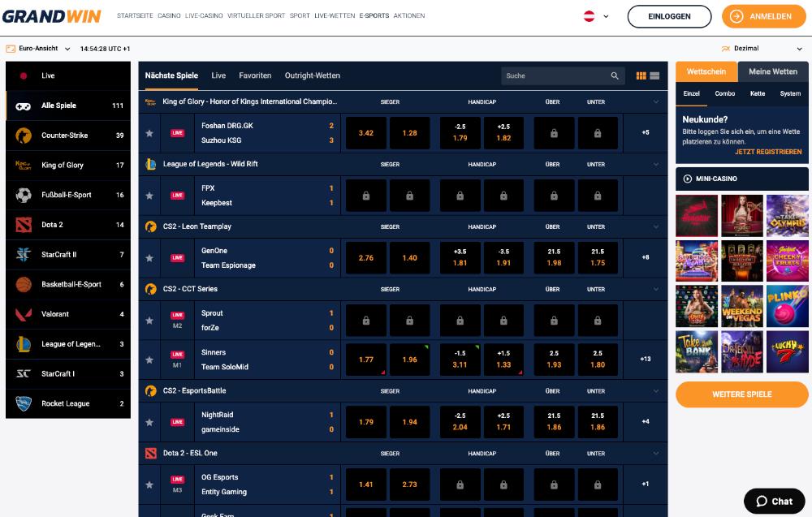Show +13 more markets for Sinners match
Viewport: 812px width, 517px height.
click(646, 360)
